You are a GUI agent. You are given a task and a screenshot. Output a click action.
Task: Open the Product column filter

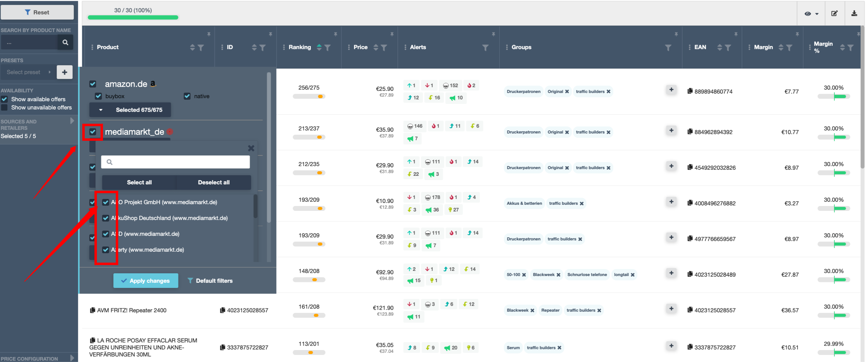click(201, 48)
